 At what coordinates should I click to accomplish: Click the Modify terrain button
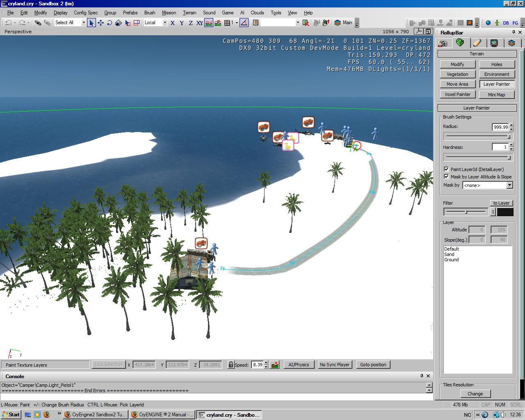pos(457,64)
